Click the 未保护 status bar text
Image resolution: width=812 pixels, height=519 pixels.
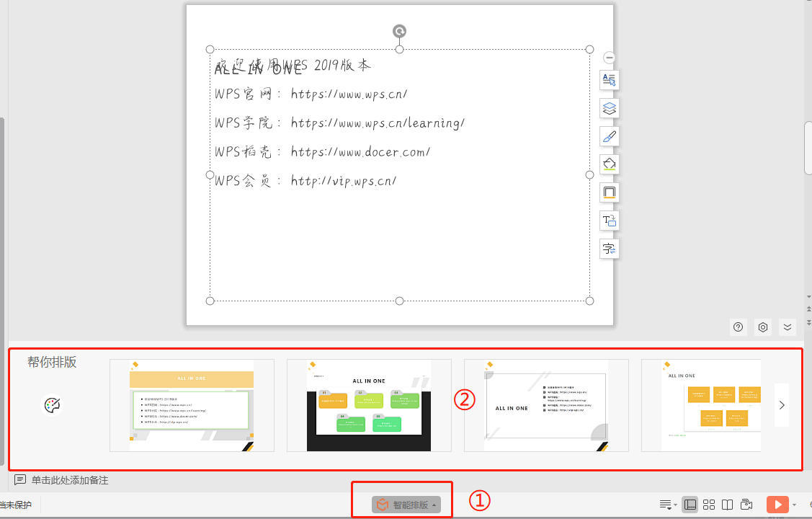[16, 505]
